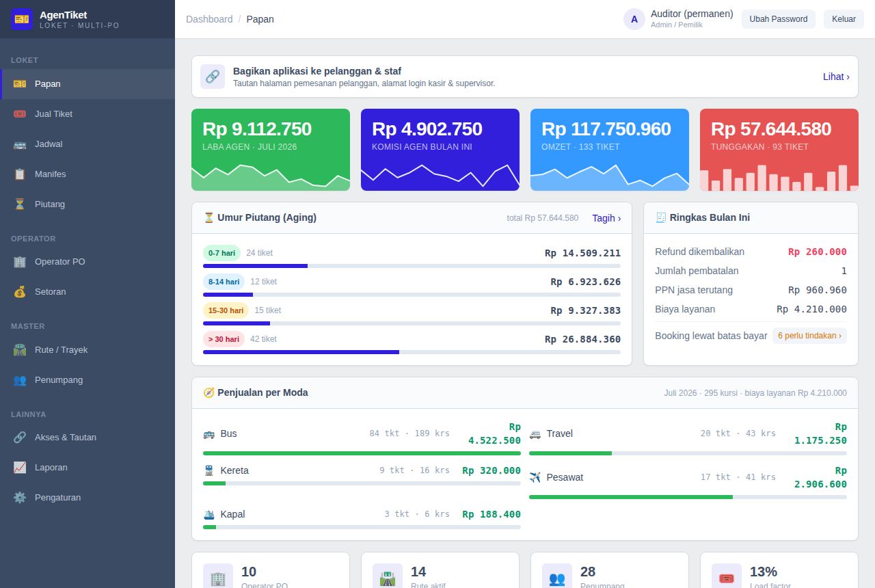875x588 pixels.
Task: Click the building icon on 10 Operator PO card
Action: [218, 578]
